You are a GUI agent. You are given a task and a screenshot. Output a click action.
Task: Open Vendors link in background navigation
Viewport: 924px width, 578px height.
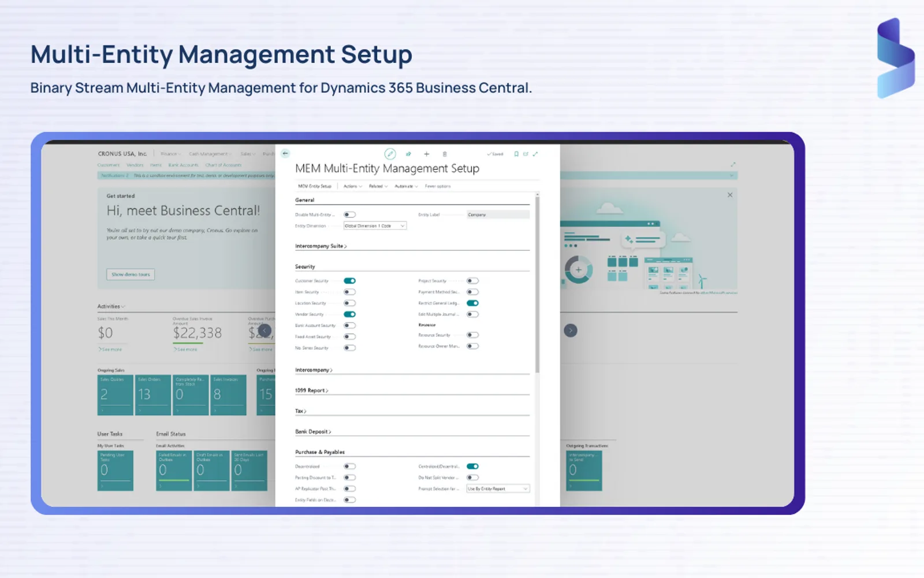135,165
